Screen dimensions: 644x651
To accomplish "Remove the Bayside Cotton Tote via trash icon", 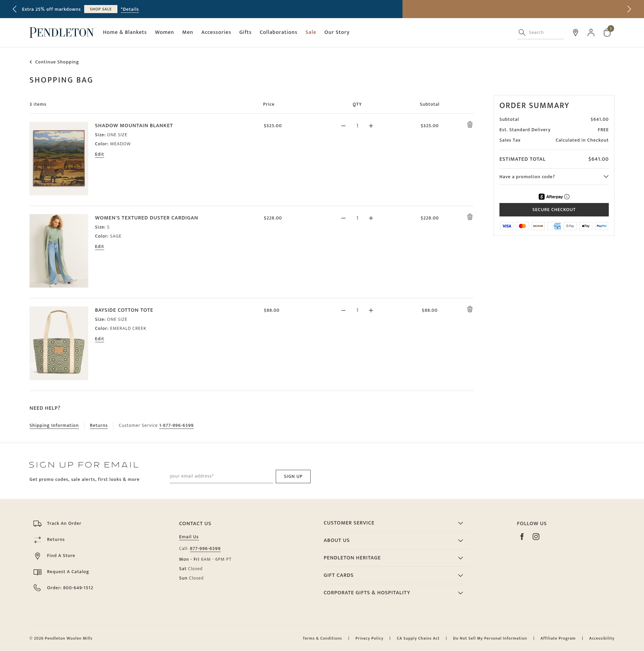I will tap(470, 309).
